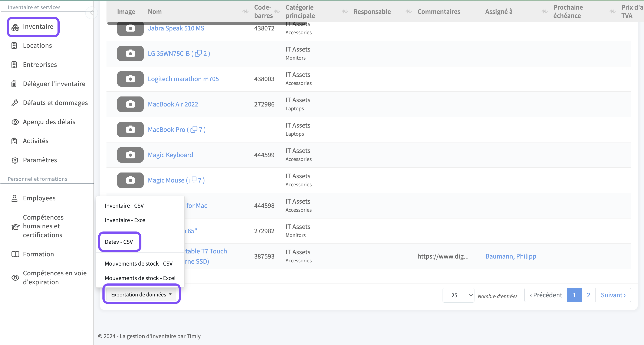
Task: Click the Activités clipboard icon
Action: point(14,141)
